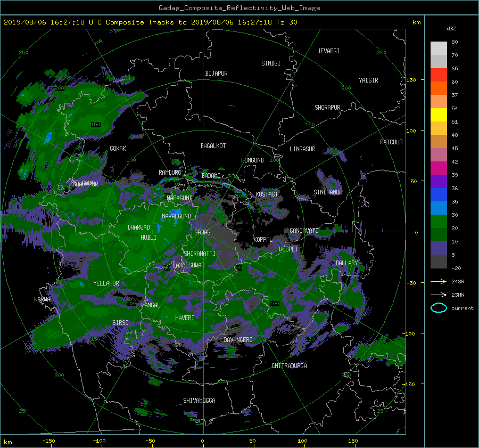Click the white 23MN arrow legend icon

(439, 295)
